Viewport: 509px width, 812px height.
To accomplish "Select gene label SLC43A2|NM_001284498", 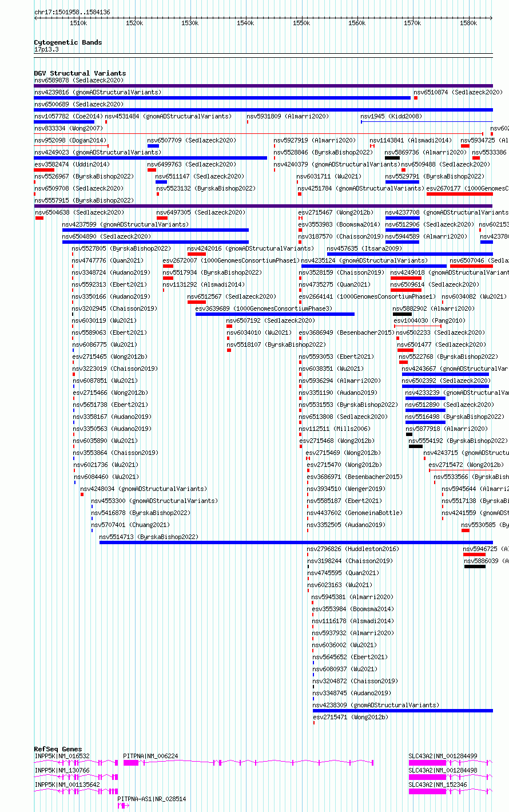I will pos(443,770).
